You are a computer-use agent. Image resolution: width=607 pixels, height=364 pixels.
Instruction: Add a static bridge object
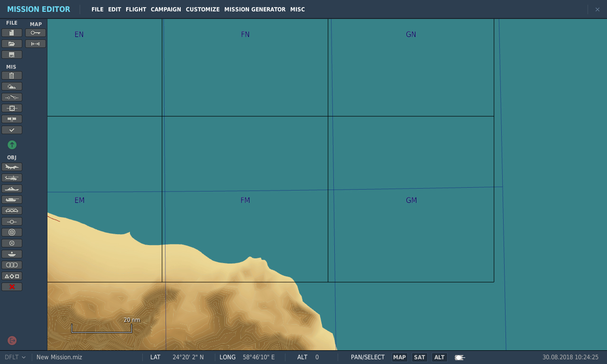[x=12, y=210]
